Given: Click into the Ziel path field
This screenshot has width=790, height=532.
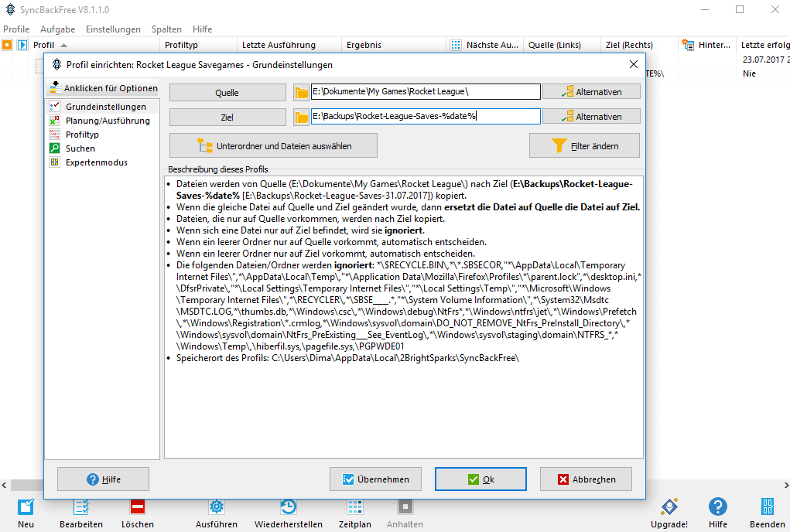Looking at the screenshot, I should (x=426, y=116).
